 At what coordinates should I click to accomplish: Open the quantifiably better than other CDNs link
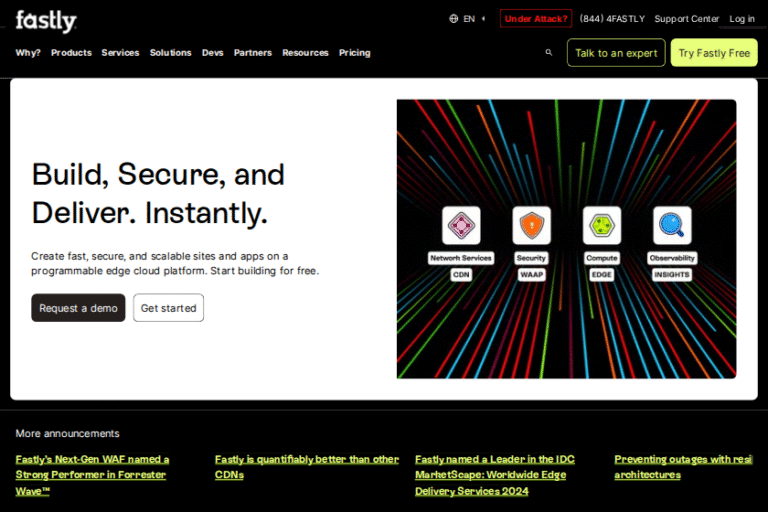click(x=307, y=467)
